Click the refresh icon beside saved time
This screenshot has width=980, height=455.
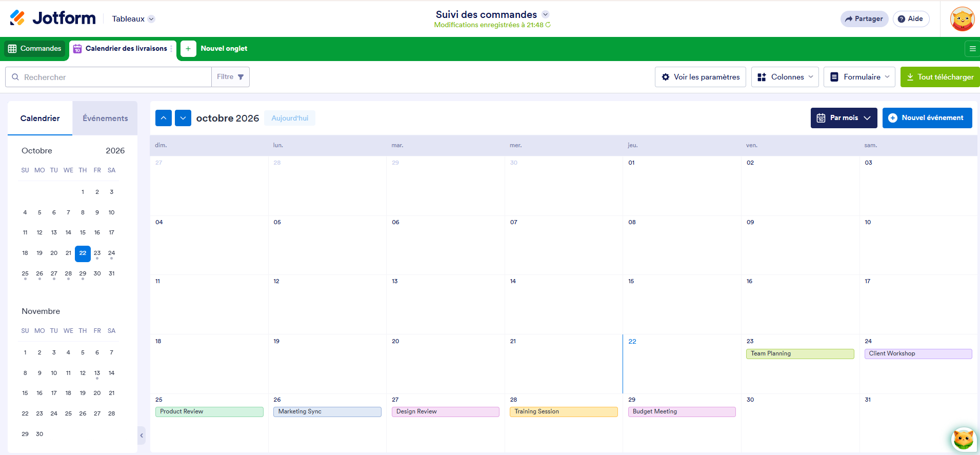click(548, 25)
